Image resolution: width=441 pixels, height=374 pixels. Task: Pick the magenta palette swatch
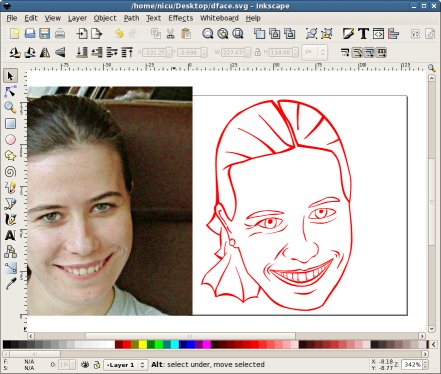click(207, 344)
